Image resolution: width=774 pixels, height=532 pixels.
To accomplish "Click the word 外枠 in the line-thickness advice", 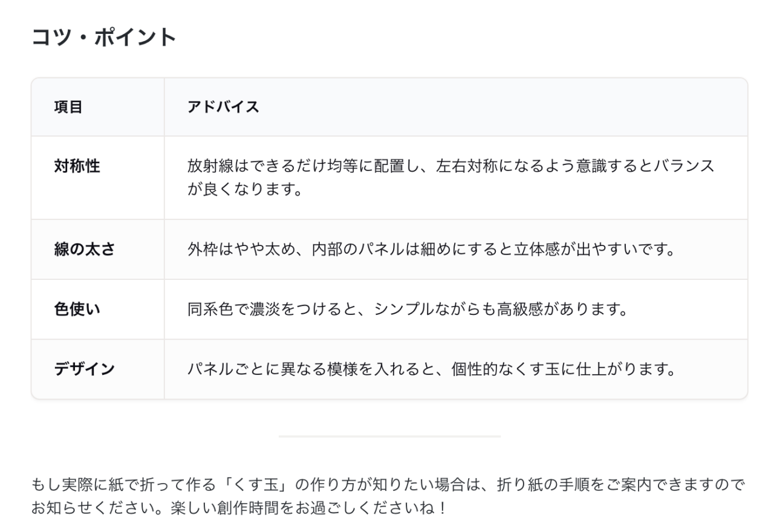I will pos(203,249).
